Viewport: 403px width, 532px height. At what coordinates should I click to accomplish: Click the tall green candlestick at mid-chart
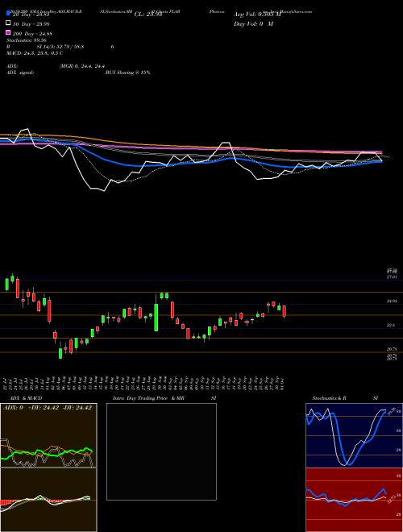click(156, 316)
